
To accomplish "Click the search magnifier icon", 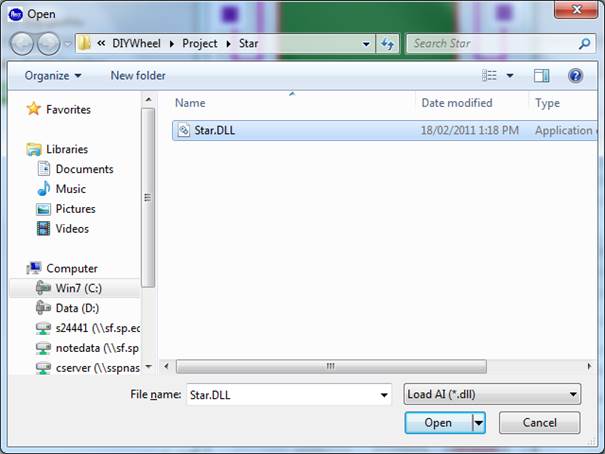I will coord(585,44).
